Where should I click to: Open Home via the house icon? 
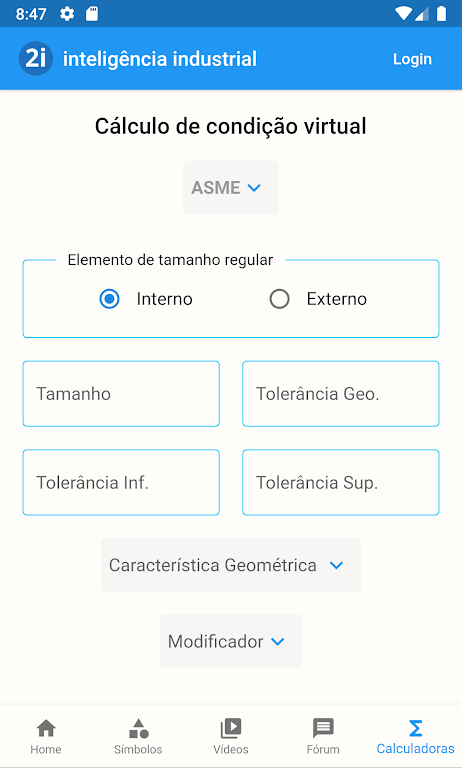46,728
